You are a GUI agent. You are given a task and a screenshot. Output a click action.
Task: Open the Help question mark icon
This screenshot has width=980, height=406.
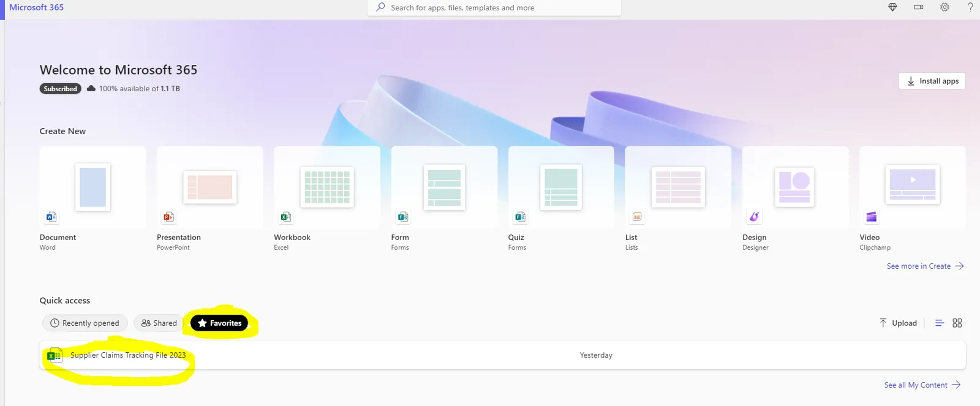[x=970, y=7]
